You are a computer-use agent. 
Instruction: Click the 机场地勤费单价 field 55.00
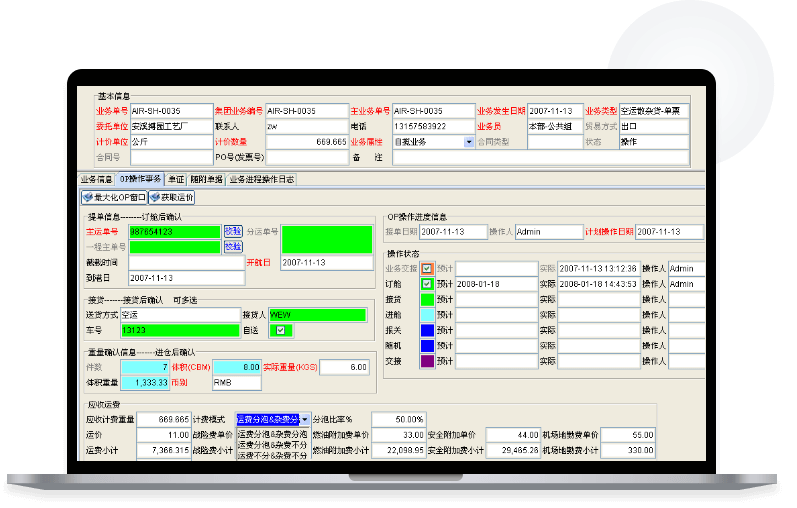628,435
